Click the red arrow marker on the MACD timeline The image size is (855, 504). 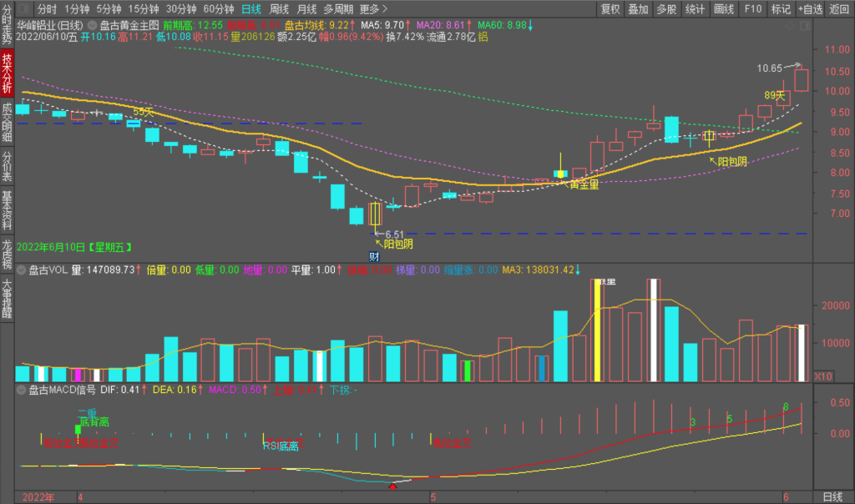(393, 485)
